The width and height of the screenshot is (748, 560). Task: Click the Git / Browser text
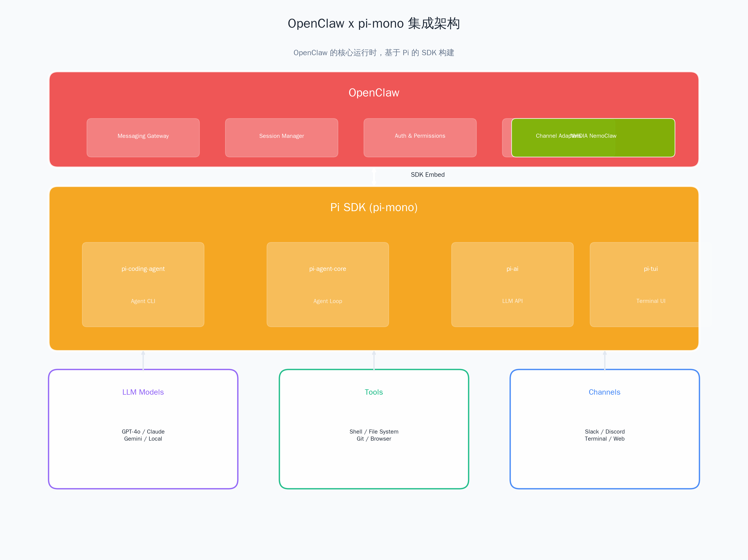coord(374,439)
